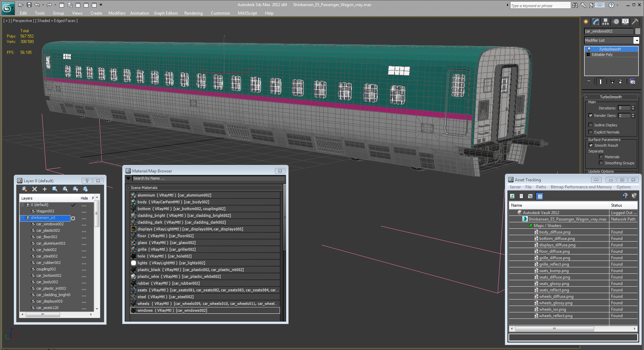This screenshot has height=350, width=644.
Task: Collapse the 0 (default) layer tree
Action: (x=22, y=205)
